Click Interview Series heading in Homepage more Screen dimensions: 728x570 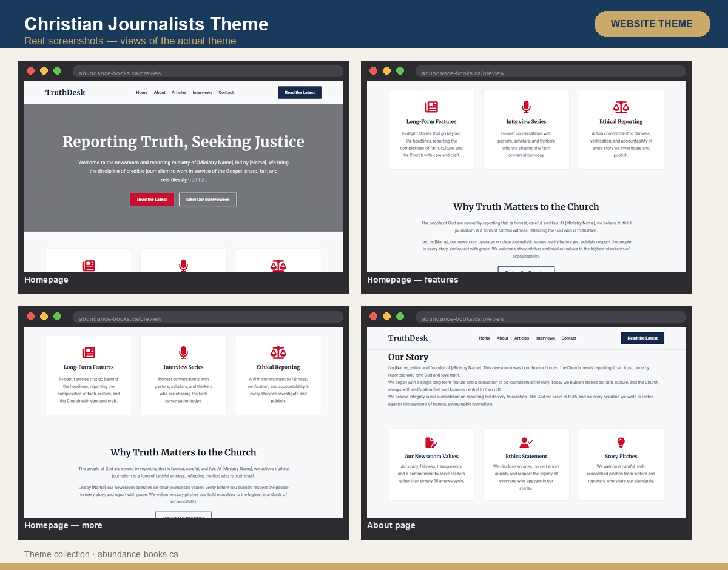coord(183,367)
